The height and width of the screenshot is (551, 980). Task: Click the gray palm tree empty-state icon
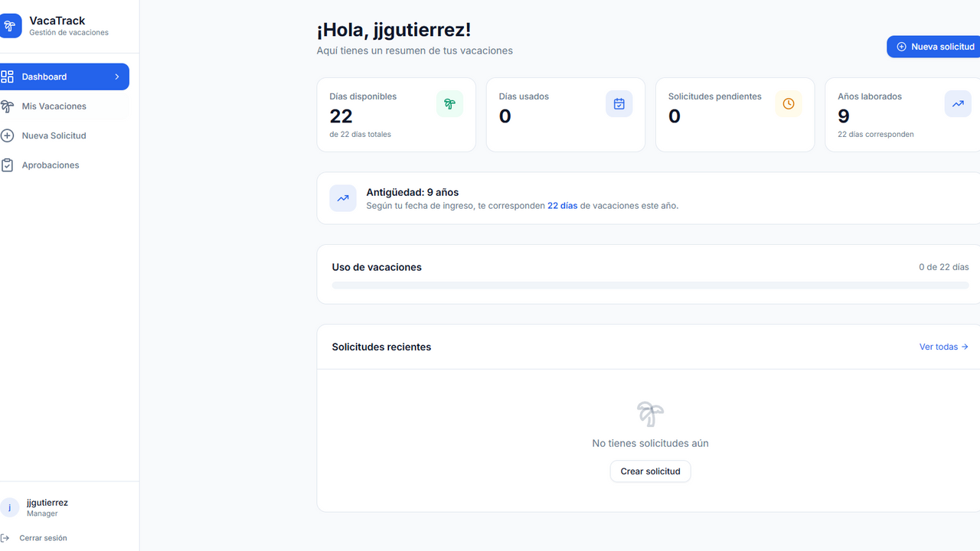point(650,414)
